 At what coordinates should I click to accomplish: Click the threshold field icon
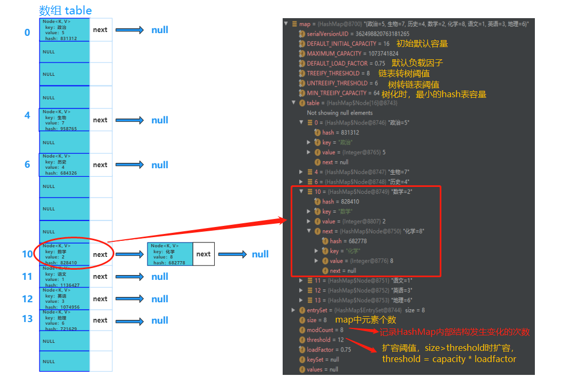(x=302, y=340)
